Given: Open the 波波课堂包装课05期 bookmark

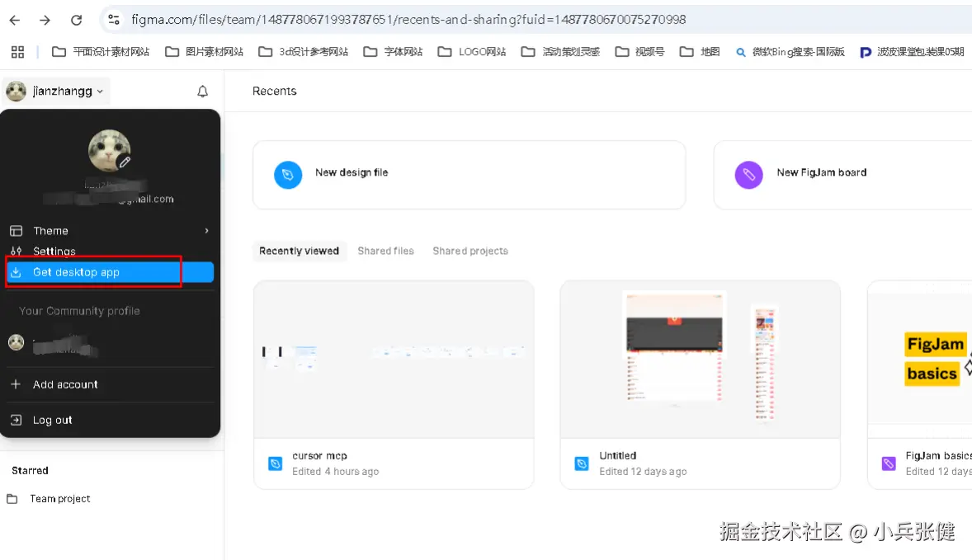Looking at the screenshot, I should [x=912, y=52].
